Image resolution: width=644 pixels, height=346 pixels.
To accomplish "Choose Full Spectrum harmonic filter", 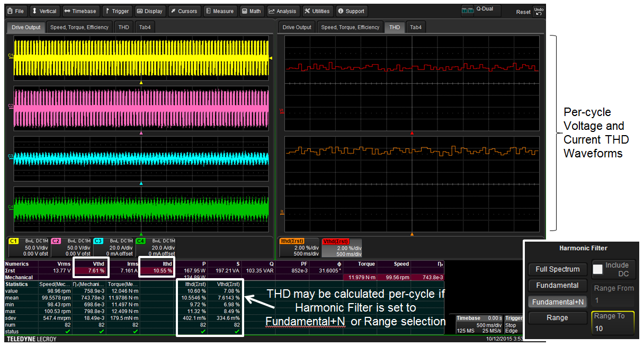I will coord(558,269).
